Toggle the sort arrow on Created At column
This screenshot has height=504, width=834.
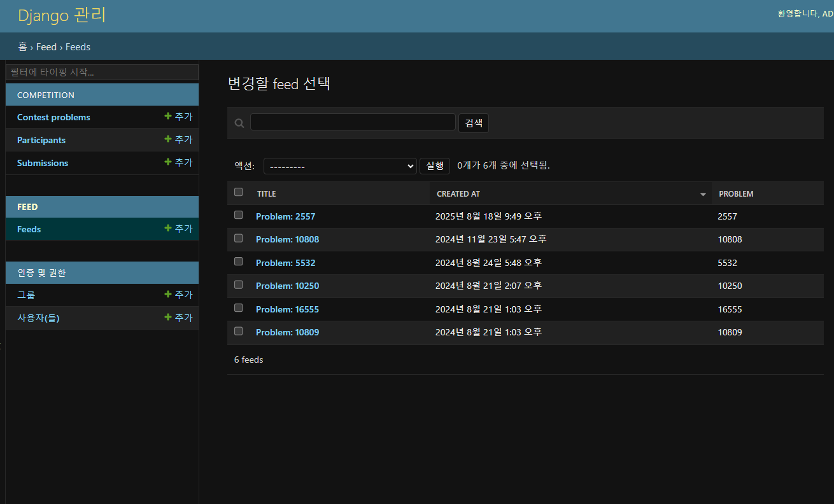(703, 194)
